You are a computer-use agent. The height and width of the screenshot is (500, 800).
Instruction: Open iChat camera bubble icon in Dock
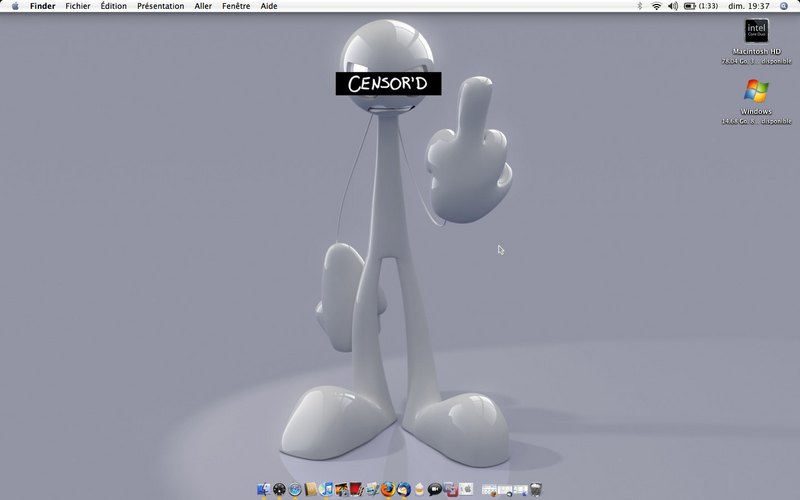[435, 489]
